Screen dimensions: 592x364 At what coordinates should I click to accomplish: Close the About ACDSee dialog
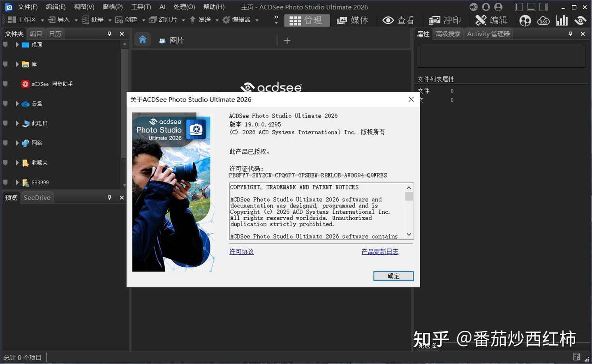(x=411, y=99)
